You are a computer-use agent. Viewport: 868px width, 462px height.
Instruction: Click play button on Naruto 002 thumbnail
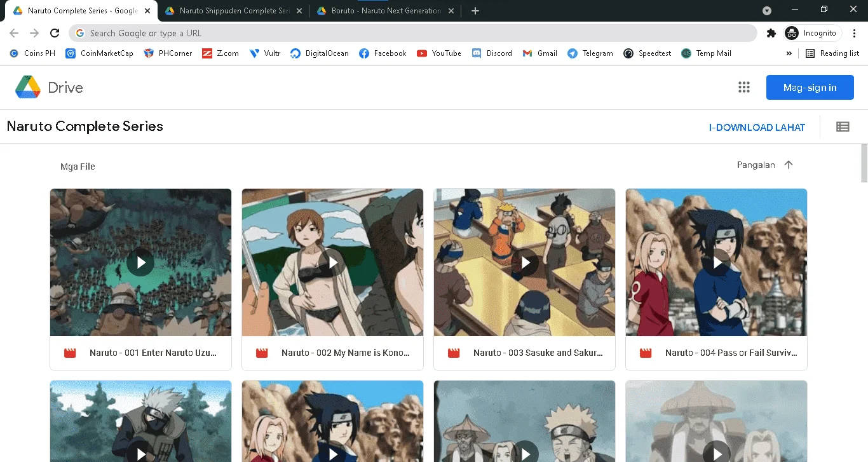(x=332, y=262)
